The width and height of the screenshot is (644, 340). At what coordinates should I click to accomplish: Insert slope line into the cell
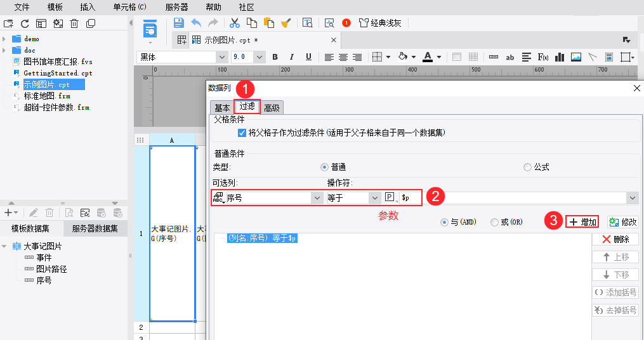pos(592,57)
